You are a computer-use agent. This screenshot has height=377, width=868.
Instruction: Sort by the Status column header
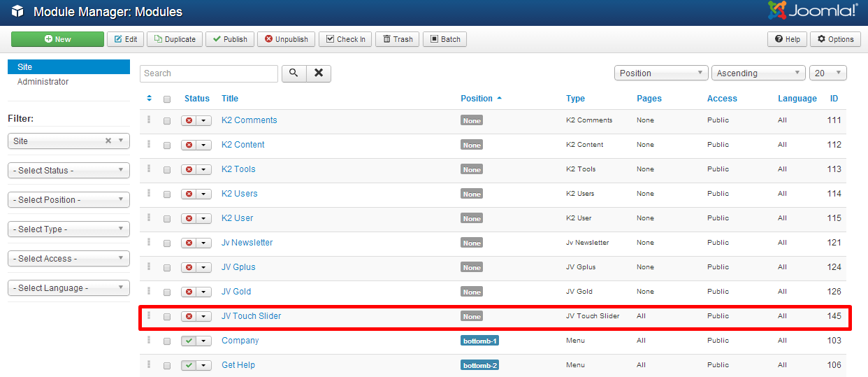pyautogui.click(x=197, y=99)
